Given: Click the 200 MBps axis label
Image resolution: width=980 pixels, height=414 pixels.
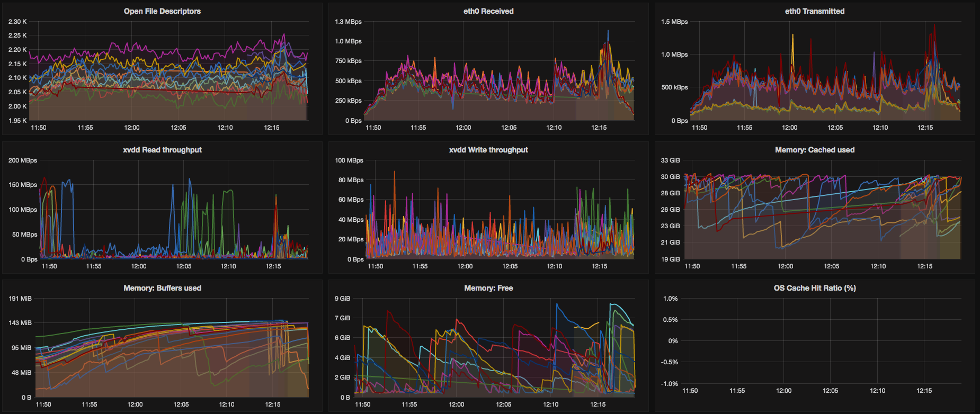Looking at the screenshot, I should (x=23, y=160).
